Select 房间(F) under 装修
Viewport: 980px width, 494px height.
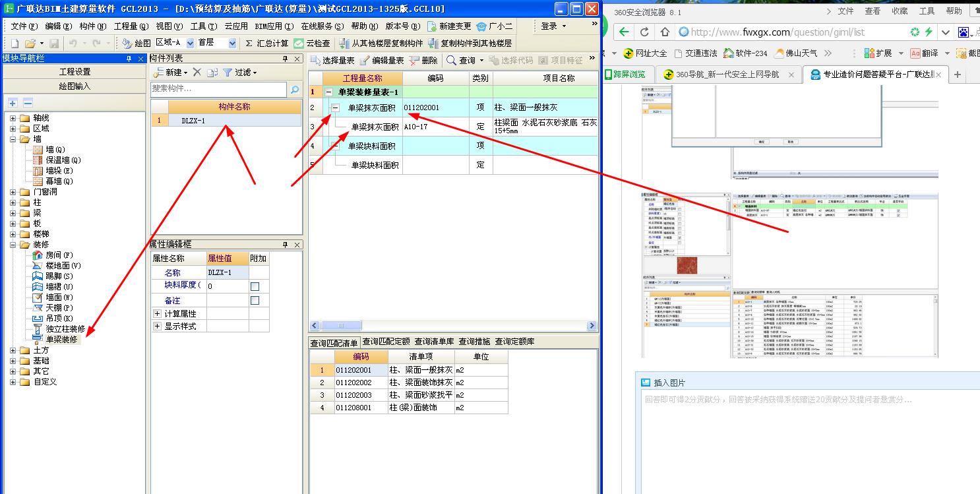coord(53,255)
